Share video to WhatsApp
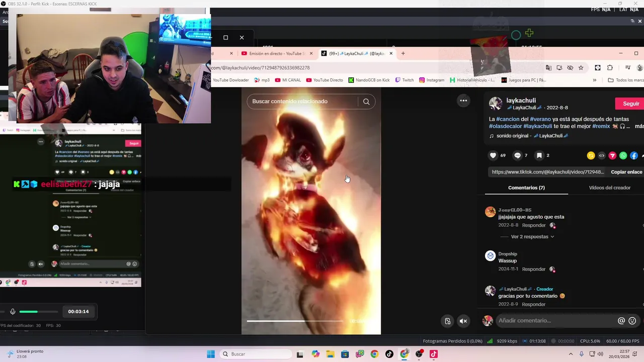 coord(623,155)
